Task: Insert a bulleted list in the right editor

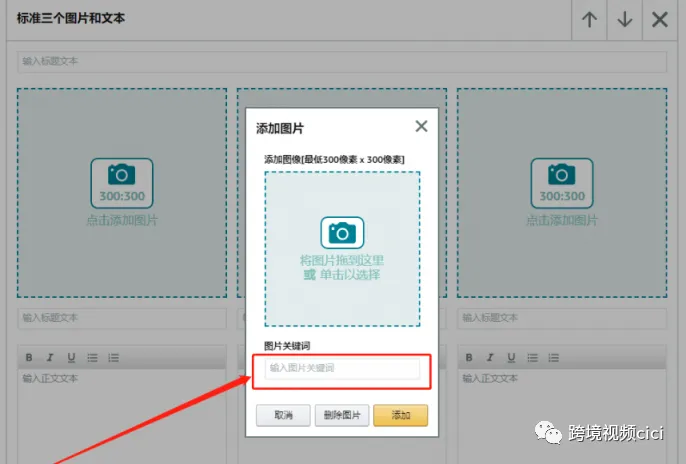Action: 532,358
